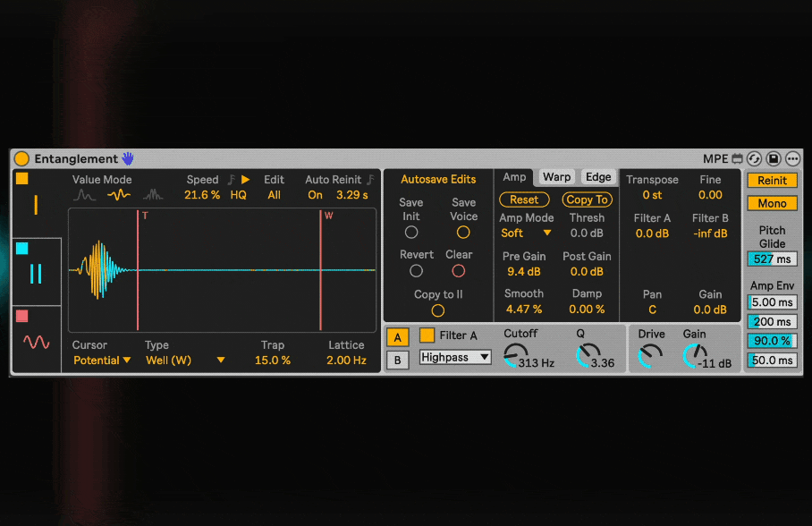Select the cyan double-bar voice II icon

click(x=36, y=274)
